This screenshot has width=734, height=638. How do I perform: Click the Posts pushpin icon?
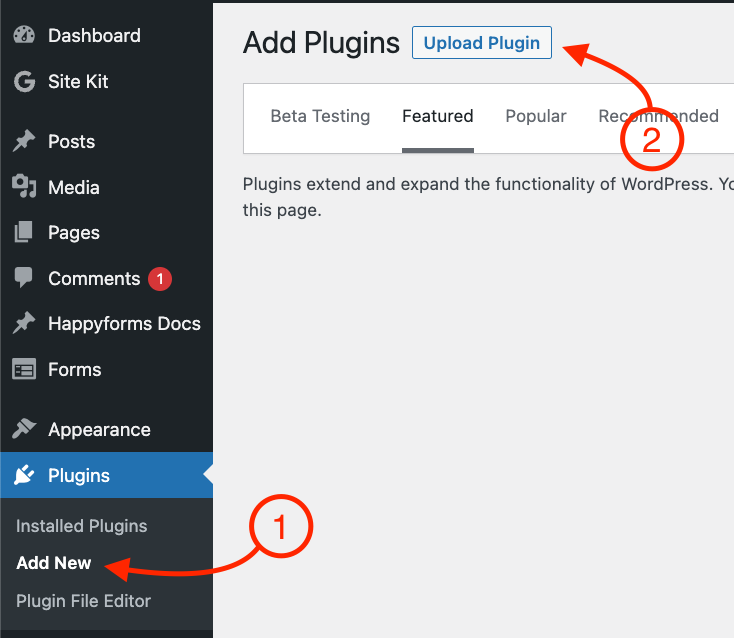pos(24,141)
